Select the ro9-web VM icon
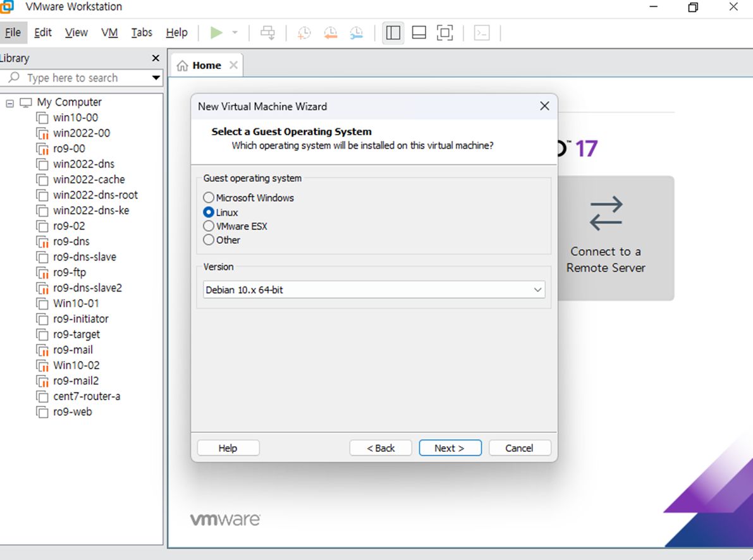 point(42,412)
